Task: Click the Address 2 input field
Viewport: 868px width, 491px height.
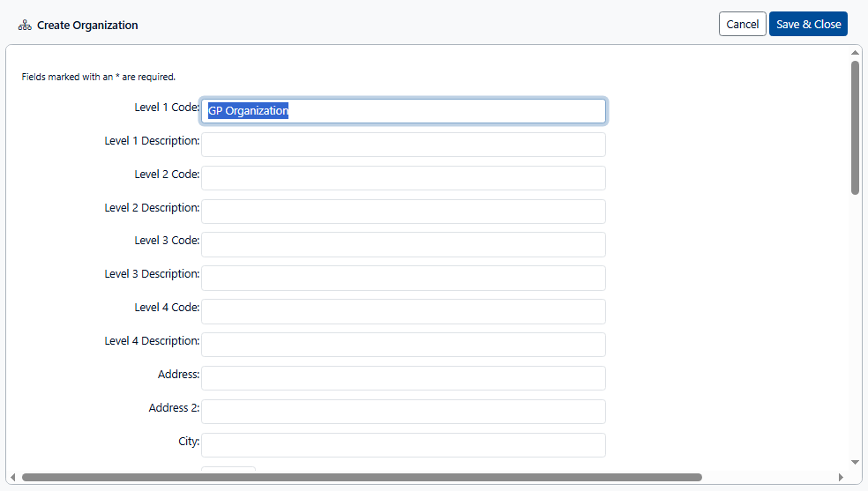Action: [x=403, y=412]
